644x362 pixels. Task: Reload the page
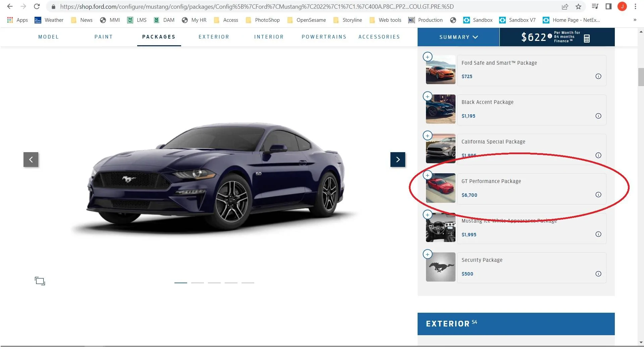pyautogui.click(x=37, y=6)
